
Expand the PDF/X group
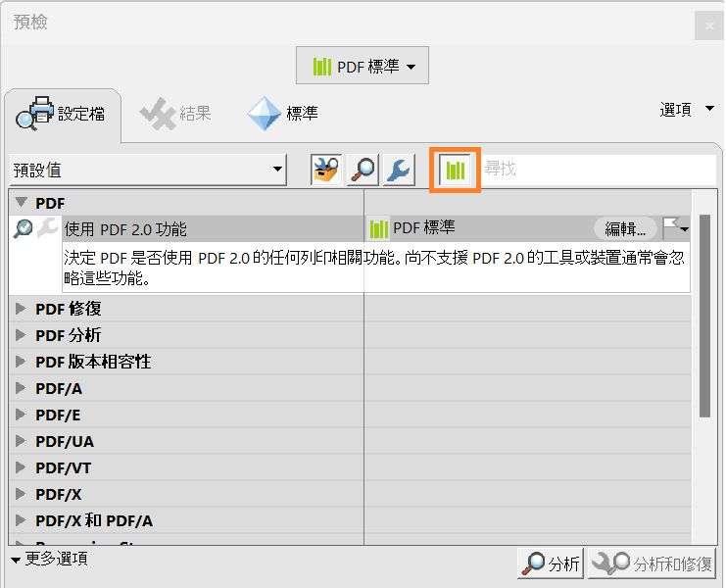coord(20,494)
